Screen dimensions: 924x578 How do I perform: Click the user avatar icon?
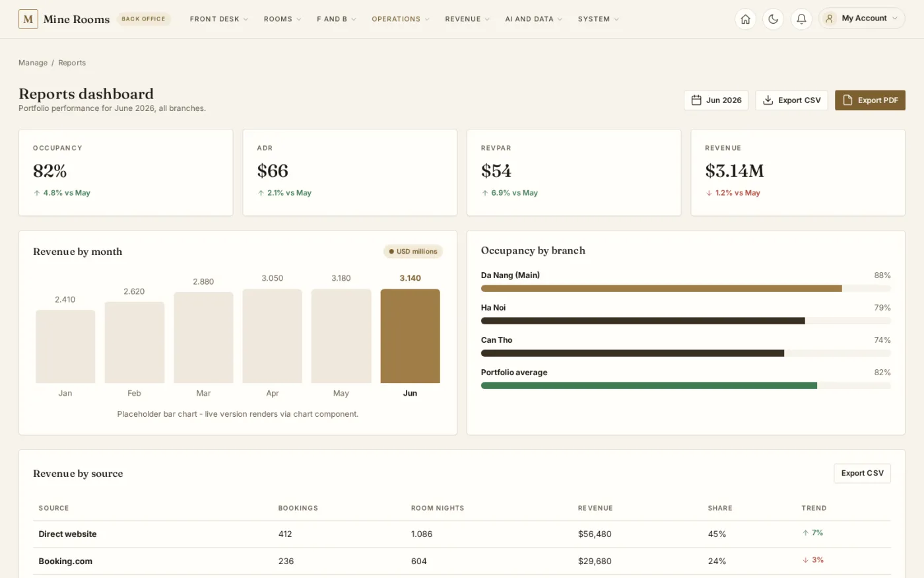830,18
